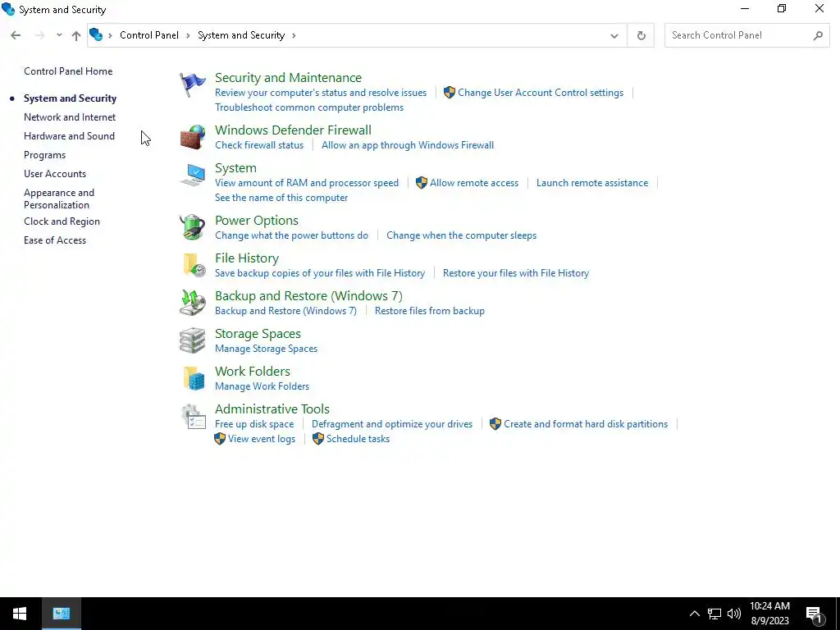840x630 pixels.
Task: Click Manage Work Folders link
Action: (262, 386)
